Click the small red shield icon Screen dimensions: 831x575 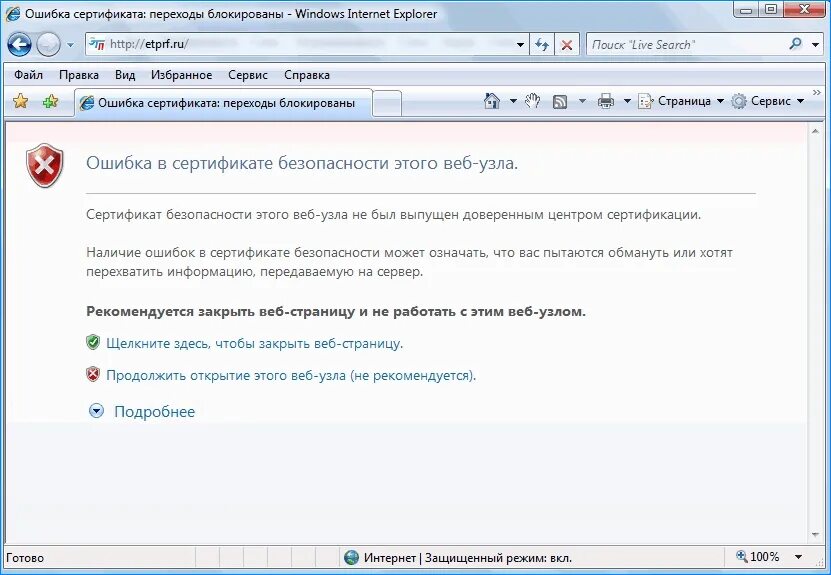[93, 374]
